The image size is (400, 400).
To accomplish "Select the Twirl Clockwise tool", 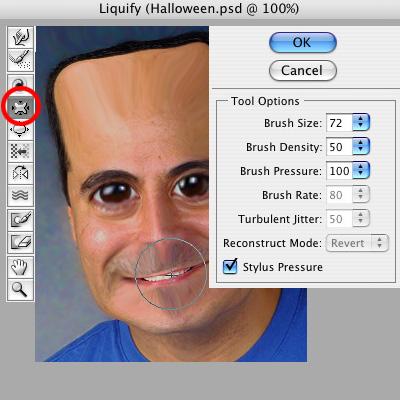I will pyautogui.click(x=21, y=82).
